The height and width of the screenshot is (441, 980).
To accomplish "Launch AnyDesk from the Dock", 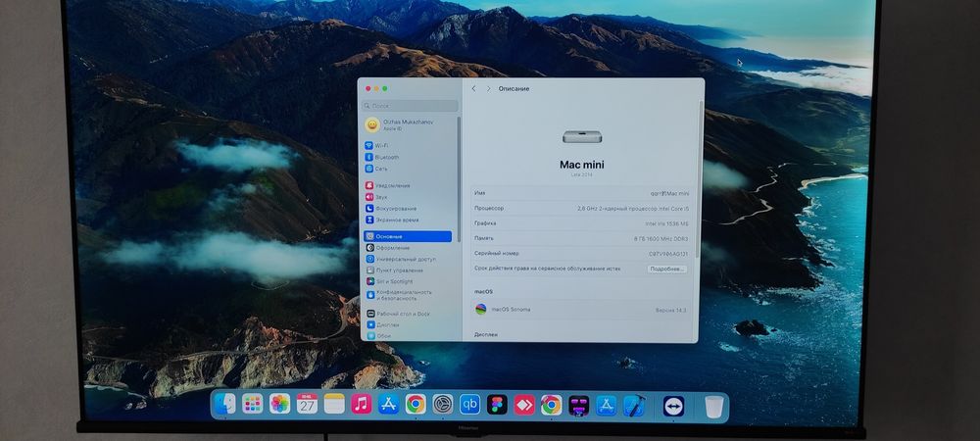I will (524, 405).
